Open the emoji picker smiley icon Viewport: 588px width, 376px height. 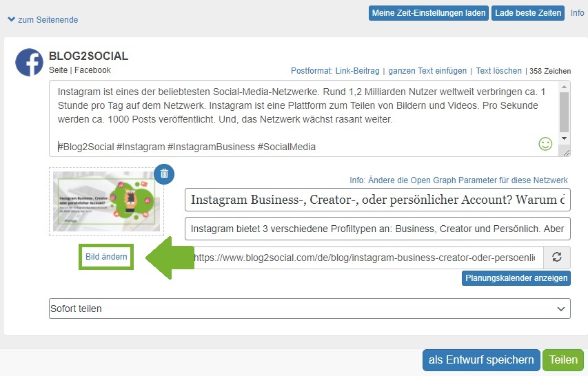pyautogui.click(x=545, y=144)
